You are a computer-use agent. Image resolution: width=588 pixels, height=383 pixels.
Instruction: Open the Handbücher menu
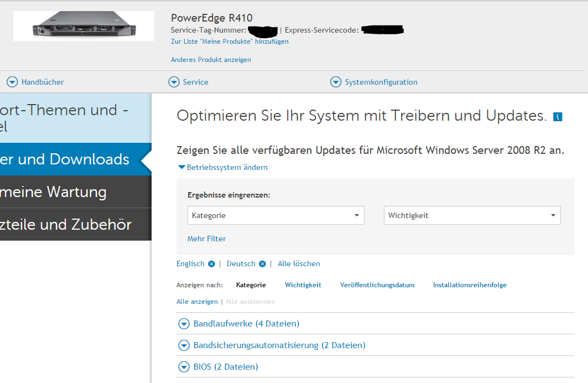click(x=35, y=82)
